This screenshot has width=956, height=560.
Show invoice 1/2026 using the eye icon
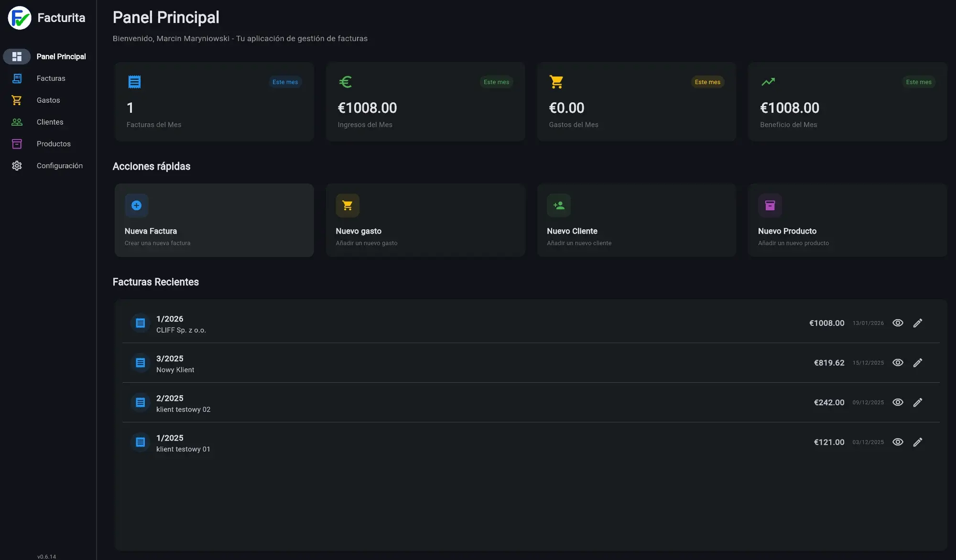pyautogui.click(x=898, y=323)
